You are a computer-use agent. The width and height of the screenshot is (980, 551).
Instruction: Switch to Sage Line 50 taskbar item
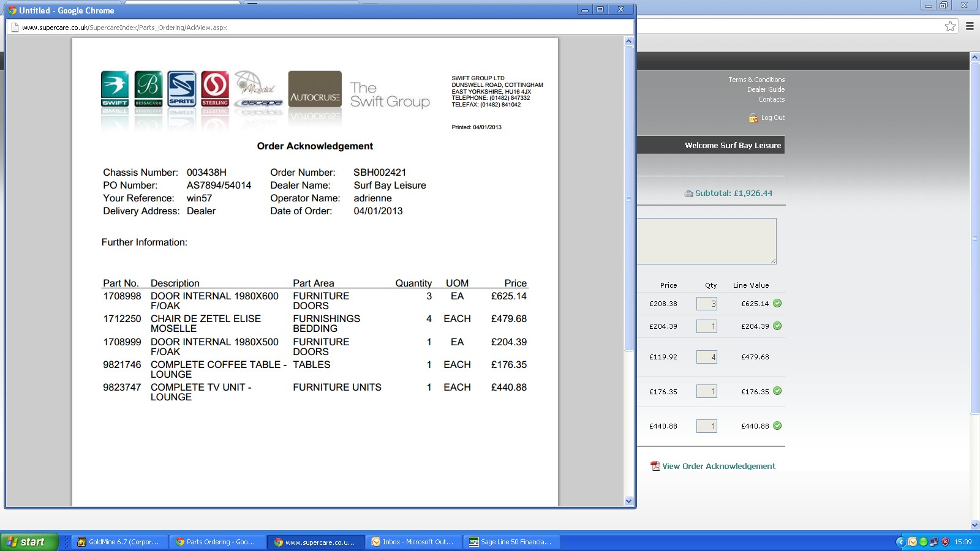click(x=510, y=542)
